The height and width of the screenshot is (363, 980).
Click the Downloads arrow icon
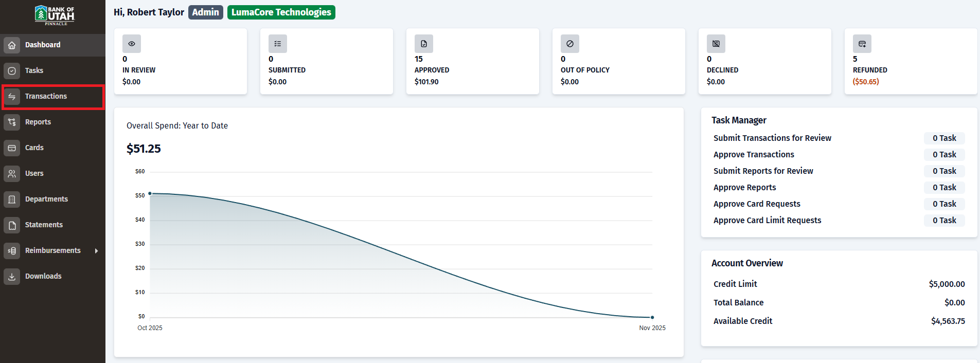(x=12, y=277)
